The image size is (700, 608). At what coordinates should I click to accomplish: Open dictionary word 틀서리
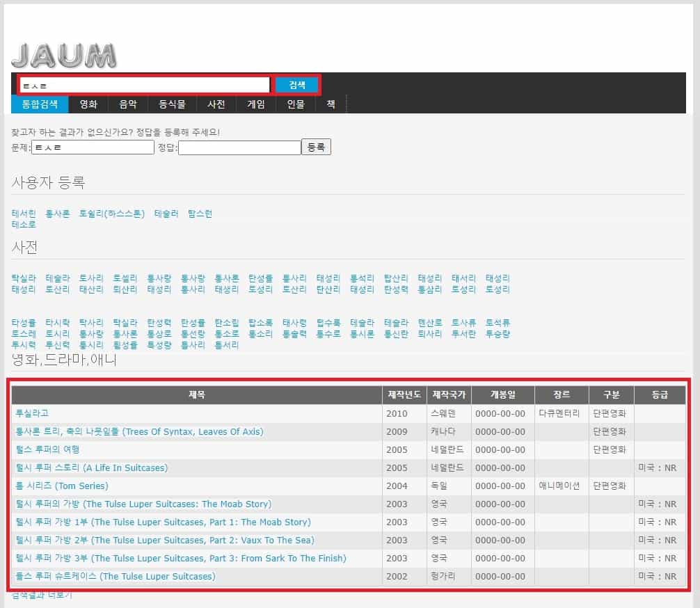pyautogui.click(x=227, y=344)
